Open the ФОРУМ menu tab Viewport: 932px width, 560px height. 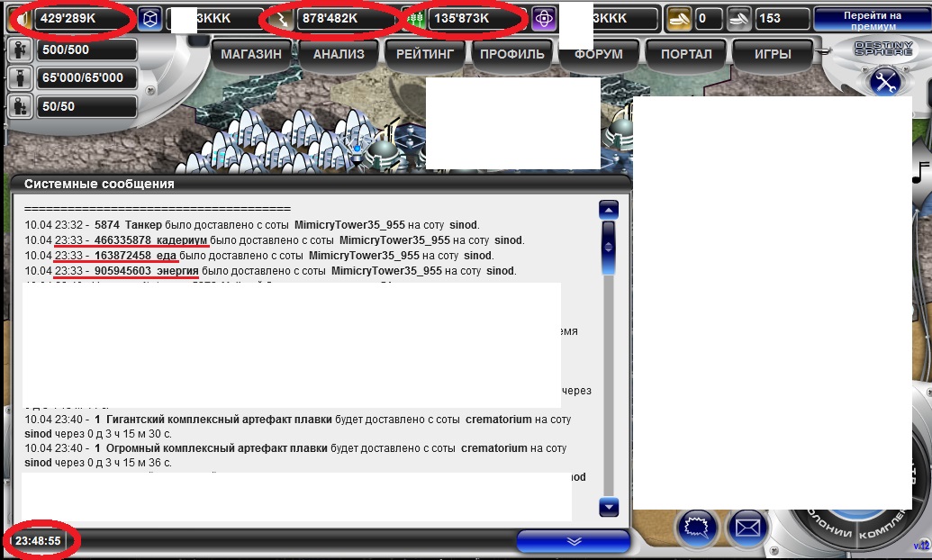click(x=598, y=54)
